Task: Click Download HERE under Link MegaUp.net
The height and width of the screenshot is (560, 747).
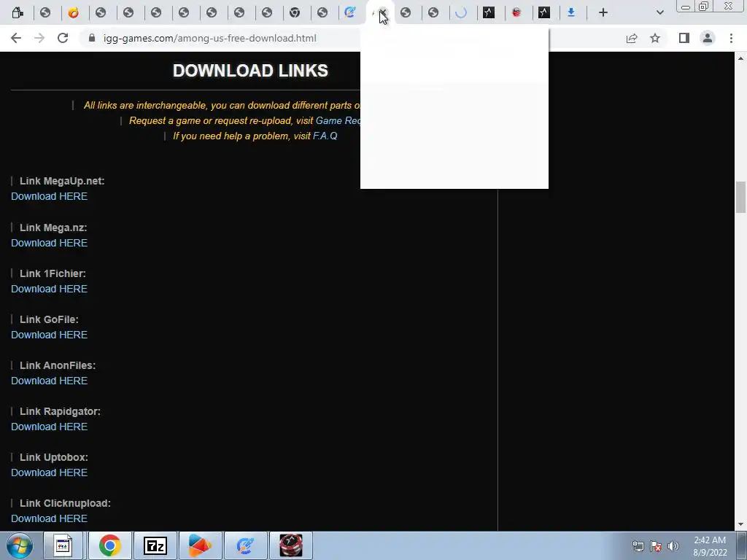Action: click(x=49, y=196)
